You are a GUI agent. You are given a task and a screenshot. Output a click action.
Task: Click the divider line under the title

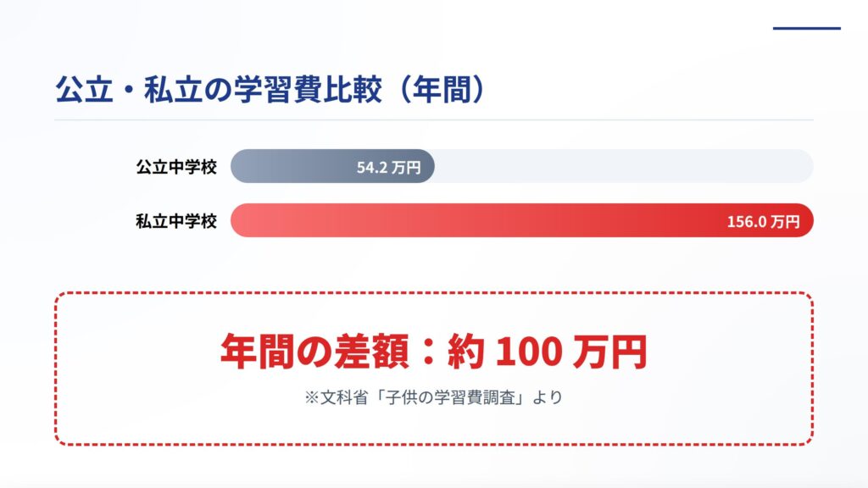[x=433, y=120]
